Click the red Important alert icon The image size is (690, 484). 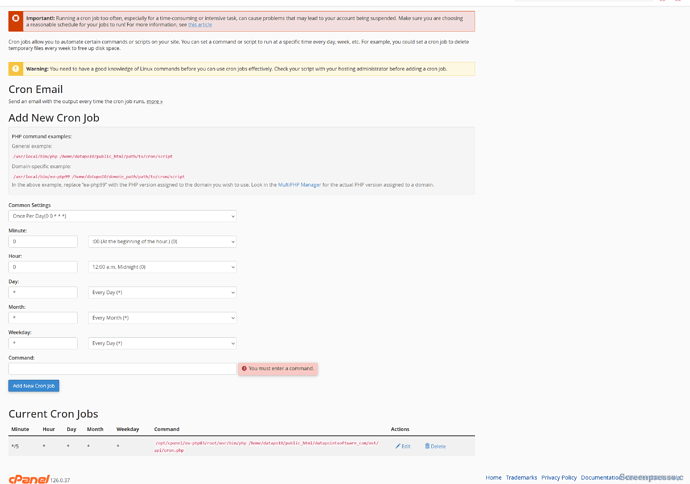point(15,20)
